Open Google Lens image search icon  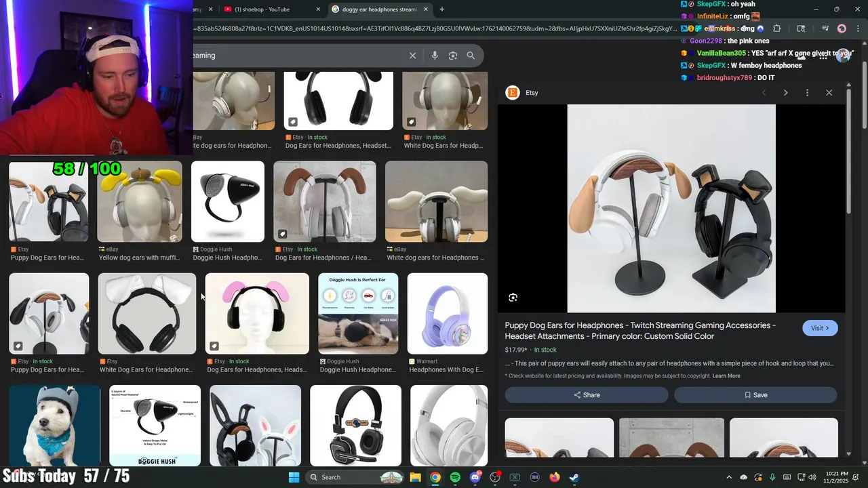click(x=453, y=56)
